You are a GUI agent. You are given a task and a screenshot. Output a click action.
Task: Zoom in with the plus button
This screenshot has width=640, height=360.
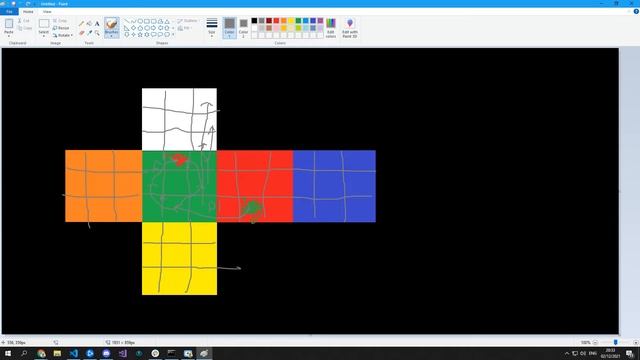(x=636, y=342)
